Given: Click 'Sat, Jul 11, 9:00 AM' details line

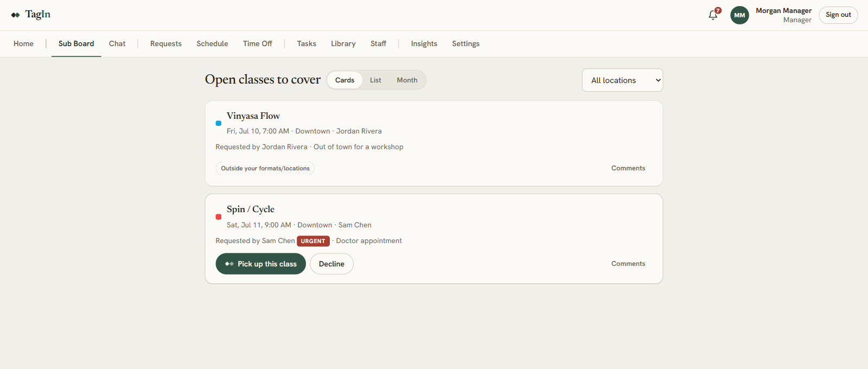Looking at the screenshot, I should click(x=299, y=225).
